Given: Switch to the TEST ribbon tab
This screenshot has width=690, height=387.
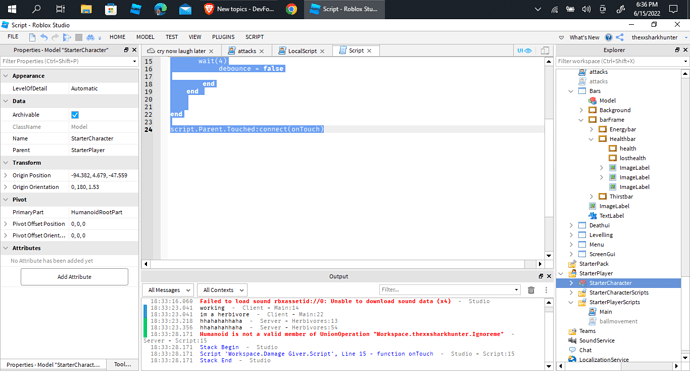Looking at the screenshot, I should (172, 37).
